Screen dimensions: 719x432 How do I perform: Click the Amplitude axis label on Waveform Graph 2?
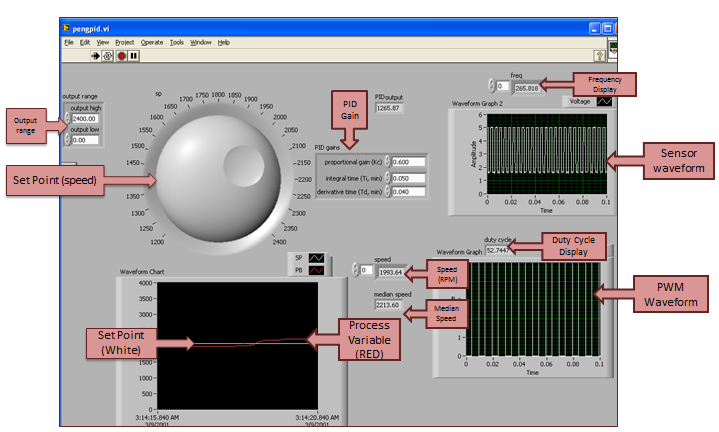[473, 154]
